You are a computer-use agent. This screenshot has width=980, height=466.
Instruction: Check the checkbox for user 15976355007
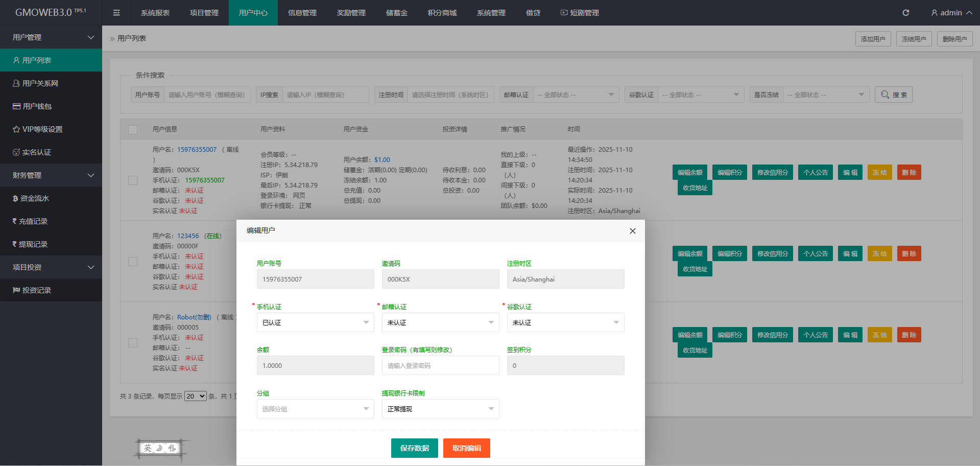click(133, 180)
